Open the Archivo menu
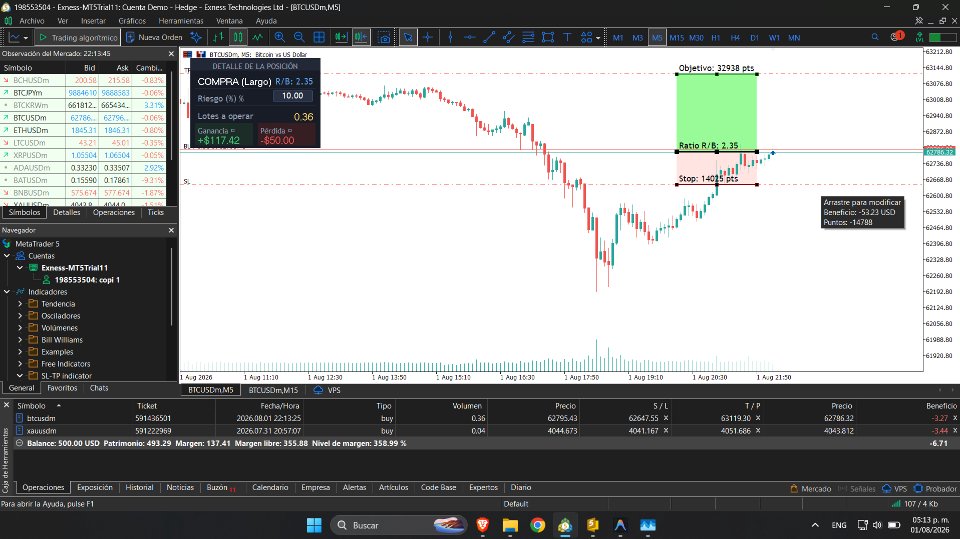The width and height of the screenshot is (960, 539). (32, 21)
